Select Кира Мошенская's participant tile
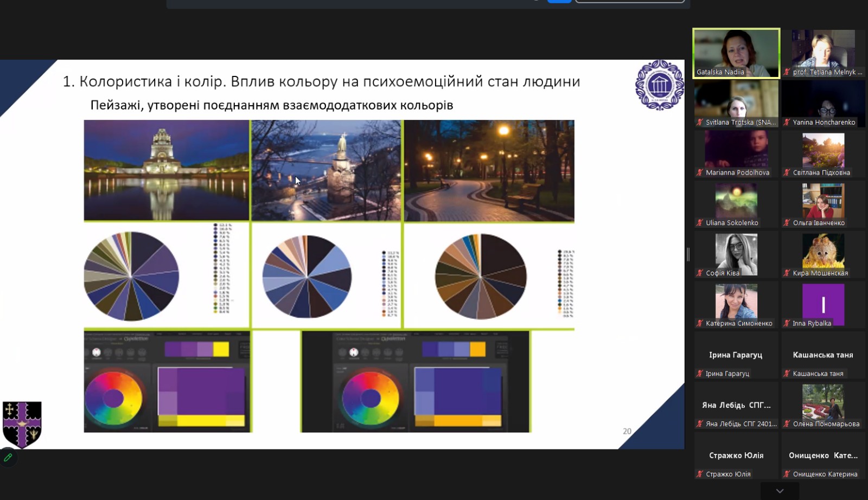Viewport: 868px width, 500px height. pos(823,254)
